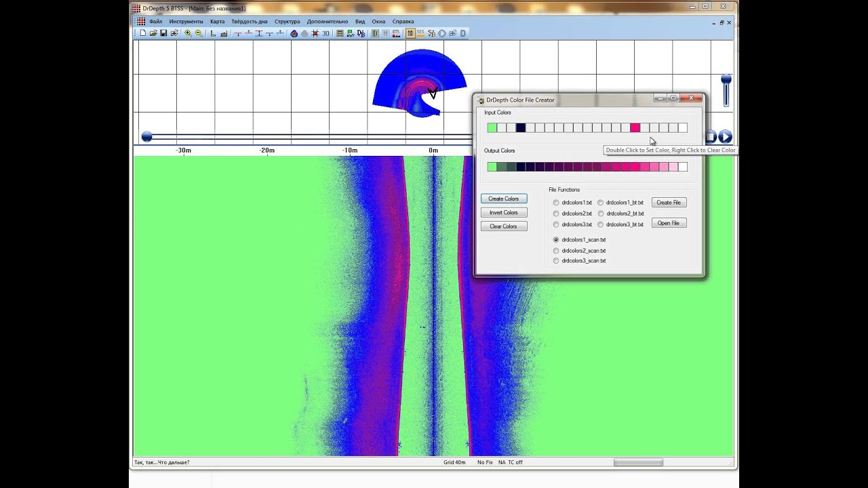868x488 pixels.
Task: Click the Open folder toolbar icon
Action: [153, 33]
